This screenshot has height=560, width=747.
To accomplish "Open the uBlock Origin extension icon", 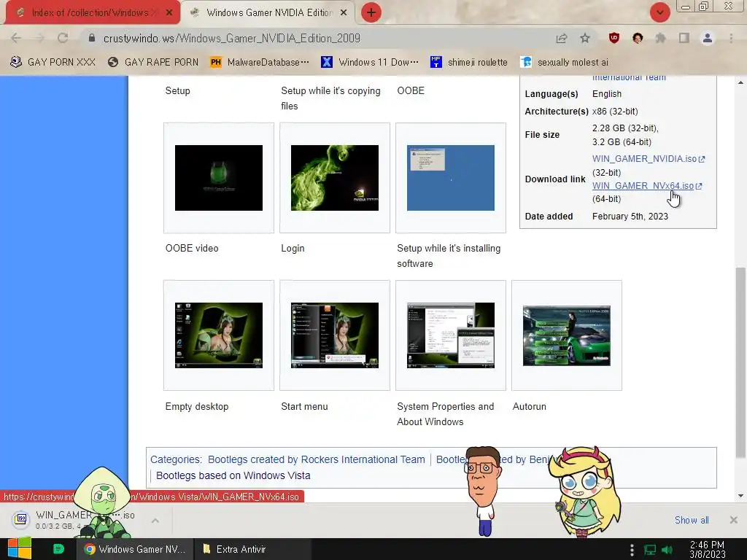I will click(x=614, y=38).
